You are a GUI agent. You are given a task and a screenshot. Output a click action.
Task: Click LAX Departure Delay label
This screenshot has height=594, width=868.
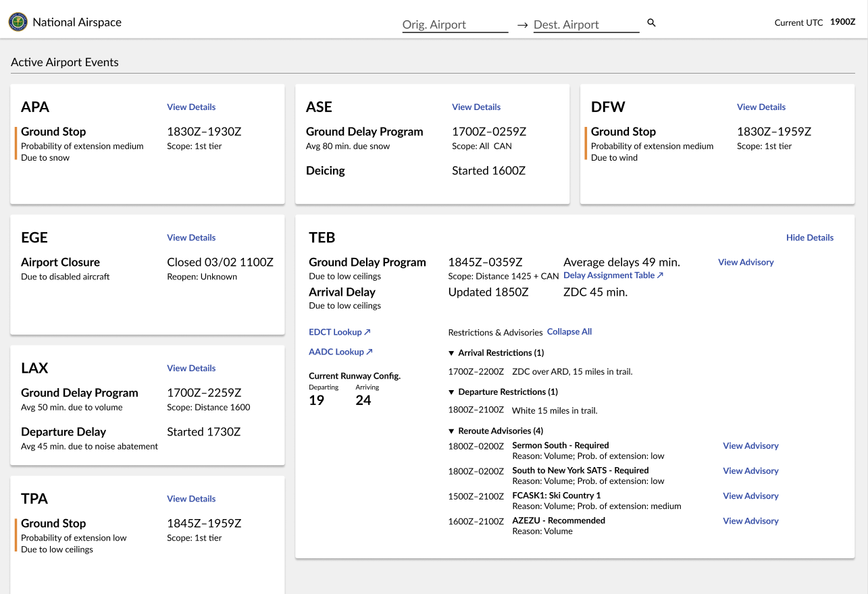point(63,432)
